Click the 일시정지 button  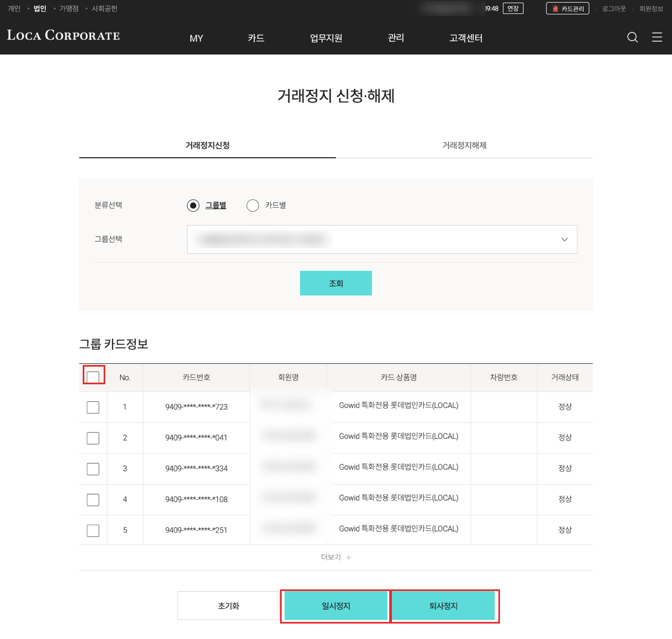click(x=336, y=606)
